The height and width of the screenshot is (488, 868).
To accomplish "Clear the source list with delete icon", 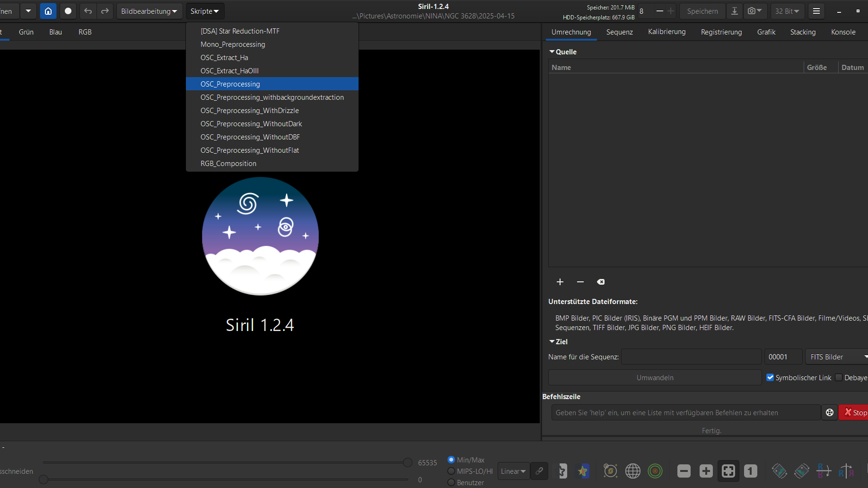I will pyautogui.click(x=601, y=282).
